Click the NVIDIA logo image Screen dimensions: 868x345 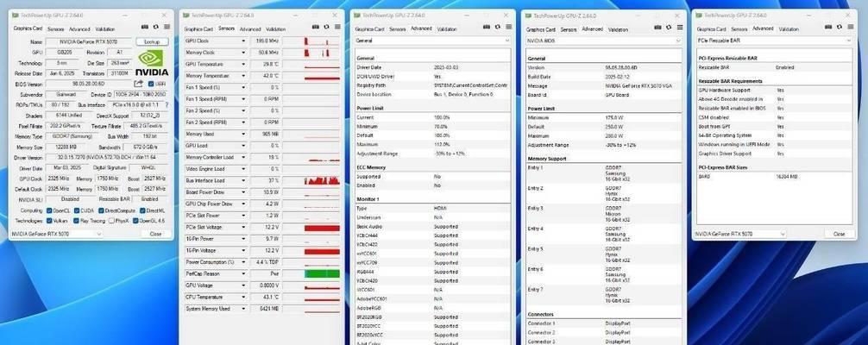click(151, 63)
